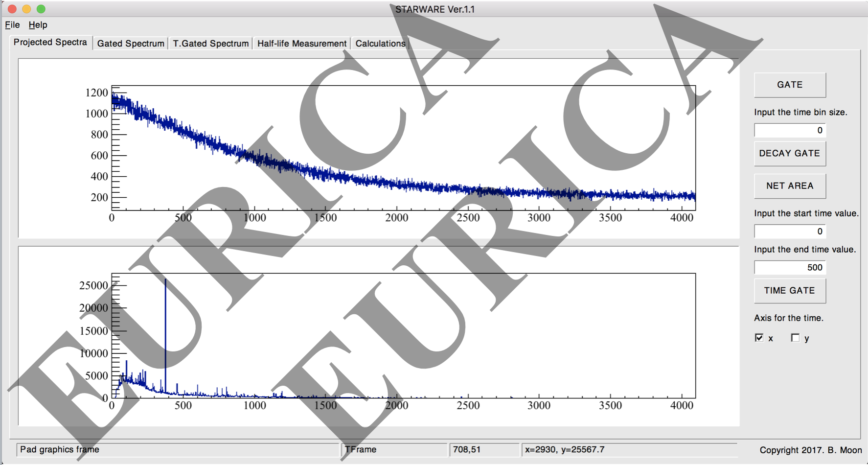Click inside the upper decay spectrum plot
This screenshot has width=868, height=465.
click(x=403, y=148)
